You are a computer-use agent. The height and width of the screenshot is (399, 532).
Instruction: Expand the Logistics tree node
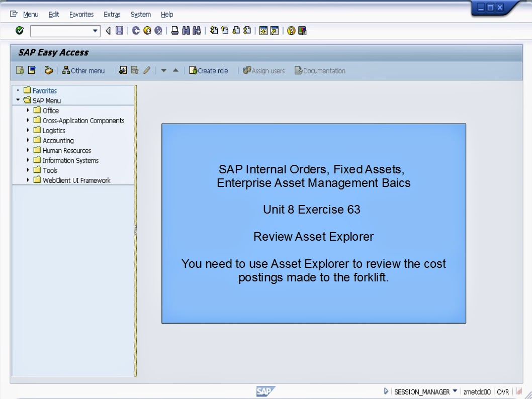(x=29, y=130)
